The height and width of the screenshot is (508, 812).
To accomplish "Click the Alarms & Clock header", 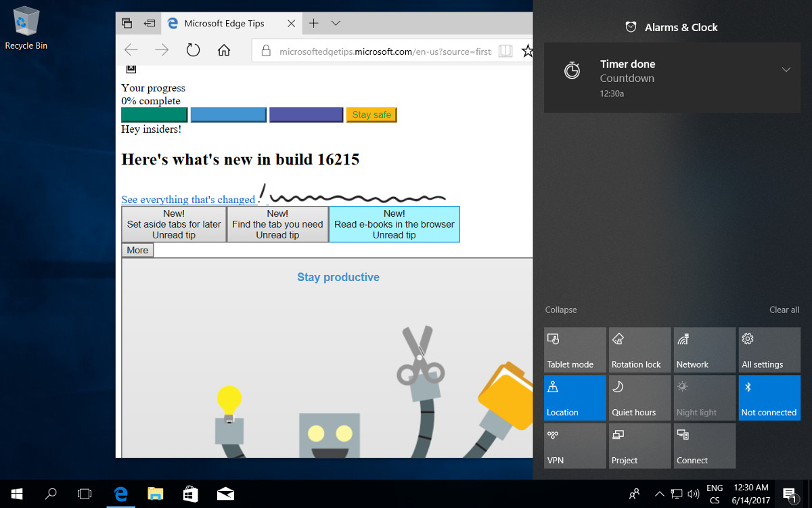I will (x=672, y=27).
